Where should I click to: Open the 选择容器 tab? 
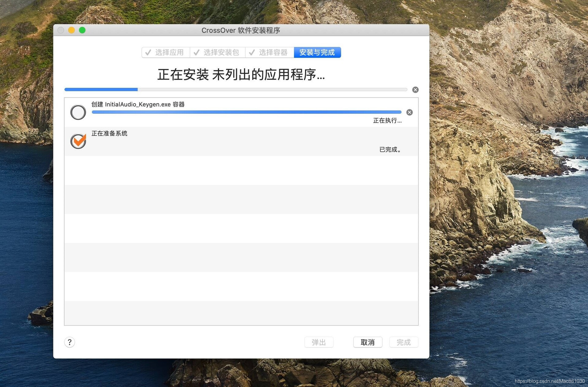pyautogui.click(x=273, y=53)
